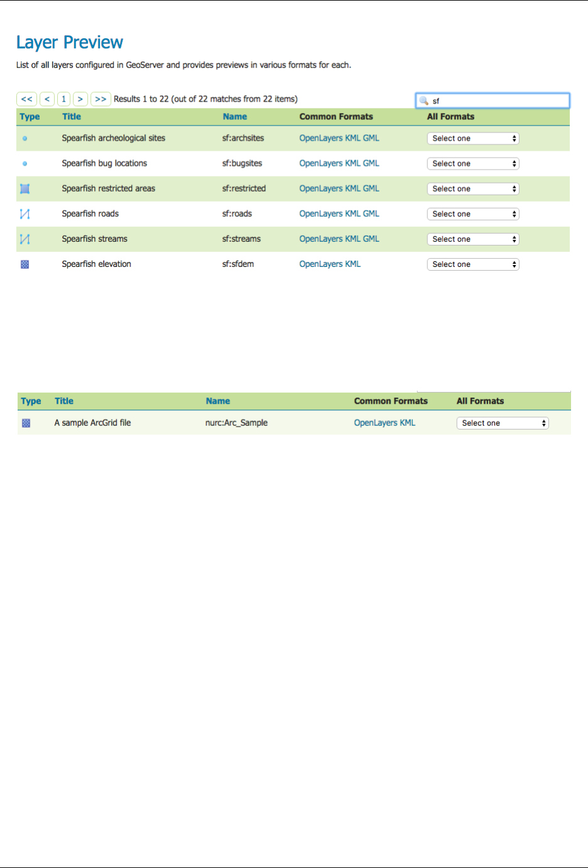The width and height of the screenshot is (588, 868).
Task: Click the nurc:Arc_Sample layer name
Action: click(x=237, y=423)
